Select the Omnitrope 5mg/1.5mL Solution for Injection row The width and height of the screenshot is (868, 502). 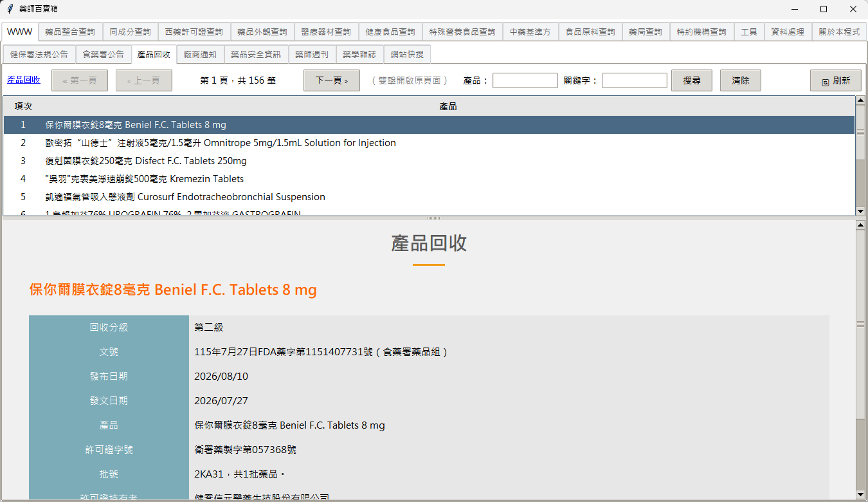coord(429,143)
